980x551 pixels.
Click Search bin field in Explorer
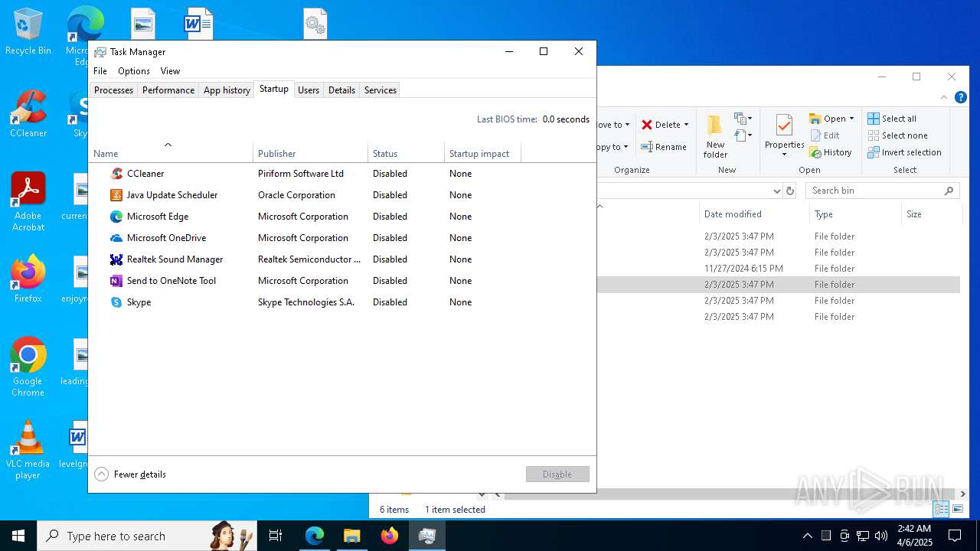click(882, 191)
